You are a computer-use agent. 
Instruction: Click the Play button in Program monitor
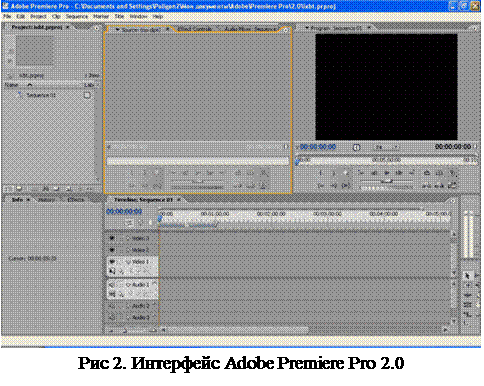387,173
